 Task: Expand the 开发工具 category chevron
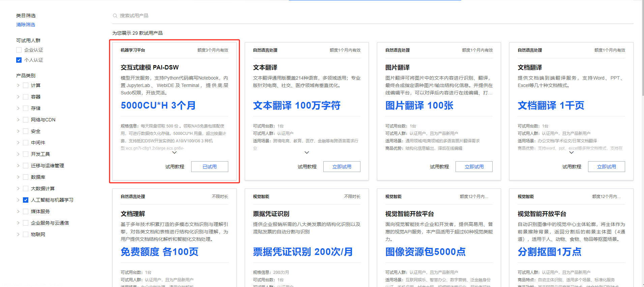[x=18, y=154]
